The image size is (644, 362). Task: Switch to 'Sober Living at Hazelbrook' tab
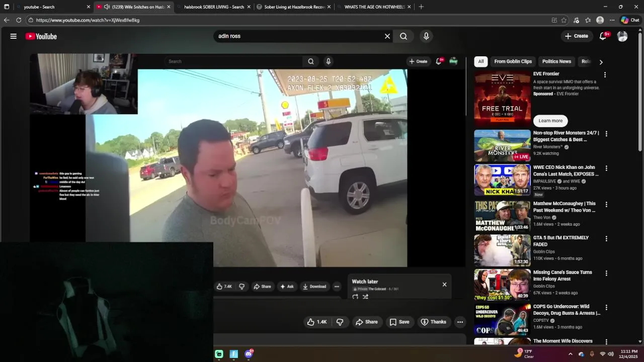[x=294, y=7]
